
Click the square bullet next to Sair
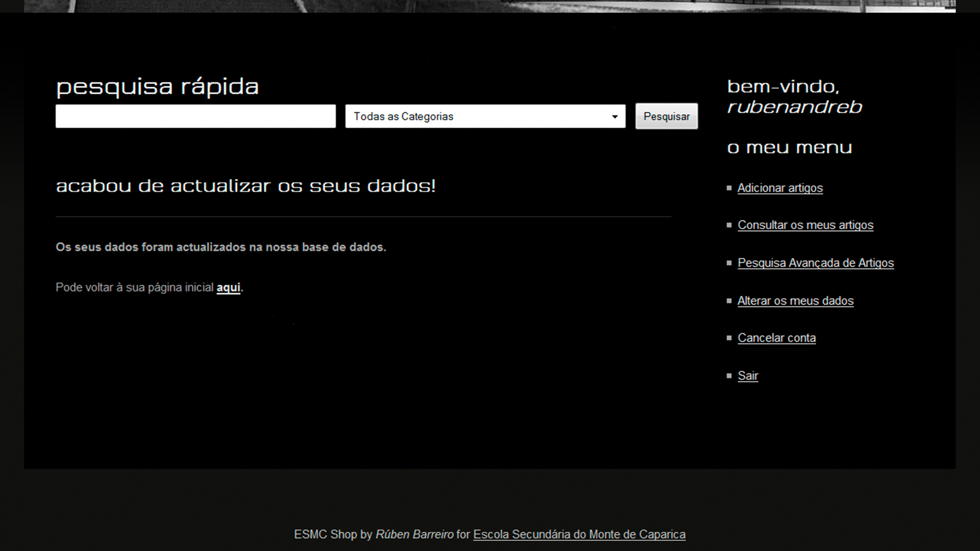(x=729, y=376)
